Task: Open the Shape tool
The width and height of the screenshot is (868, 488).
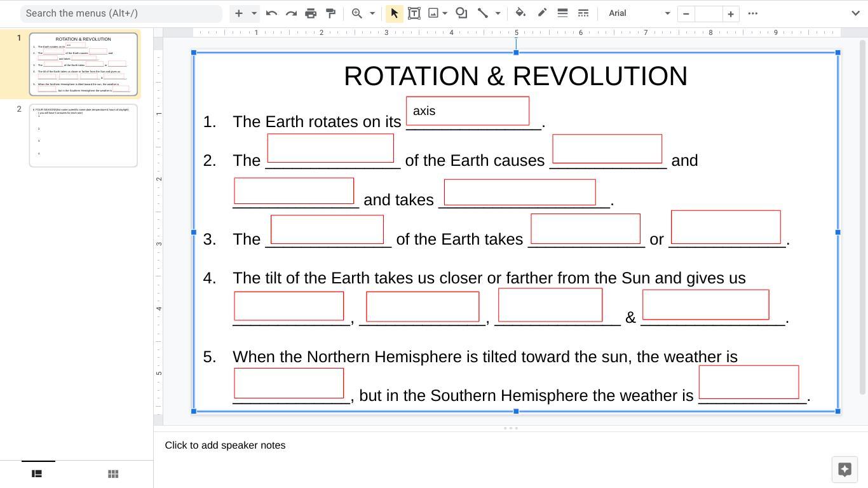Action: [x=461, y=13]
